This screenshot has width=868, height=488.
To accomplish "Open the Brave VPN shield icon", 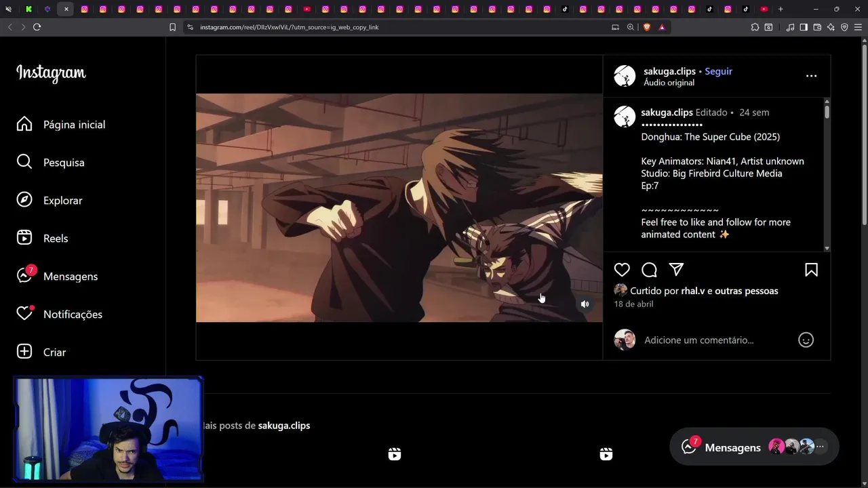I will 844,27.
